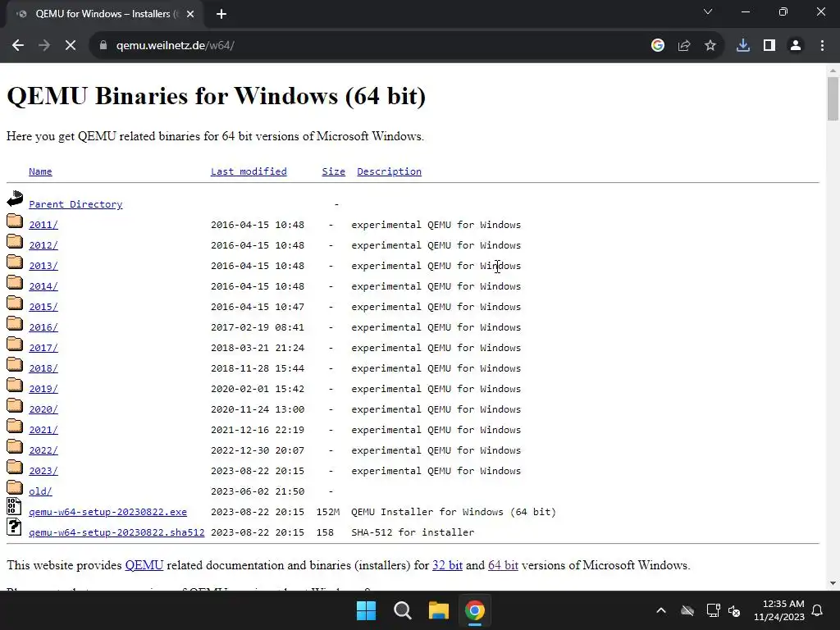This screenshot has height=630, width=840.
Task: Bookmark this tab with the star
Action: tap(710, 46)
